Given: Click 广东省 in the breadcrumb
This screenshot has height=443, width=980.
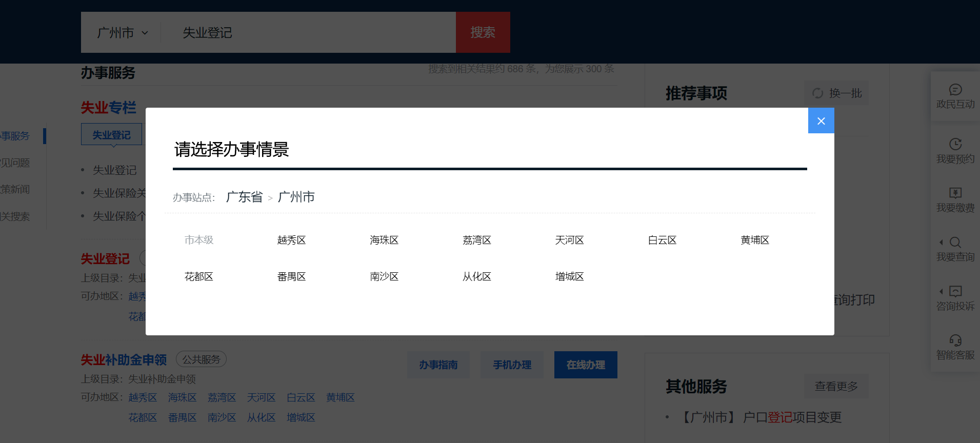Looking at the screenshot, I should (x=244, y=197).
